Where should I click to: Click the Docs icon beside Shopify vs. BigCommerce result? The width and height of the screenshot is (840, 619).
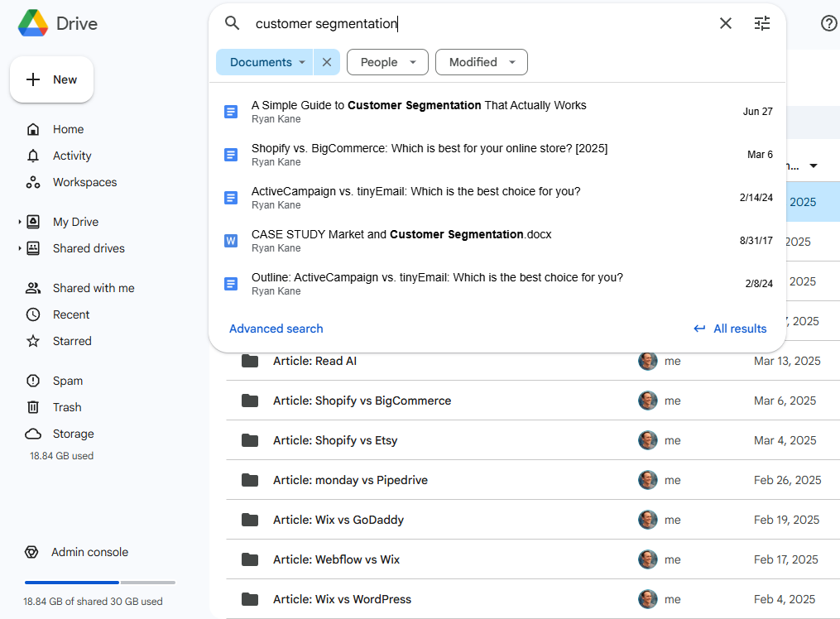[231, 155]
